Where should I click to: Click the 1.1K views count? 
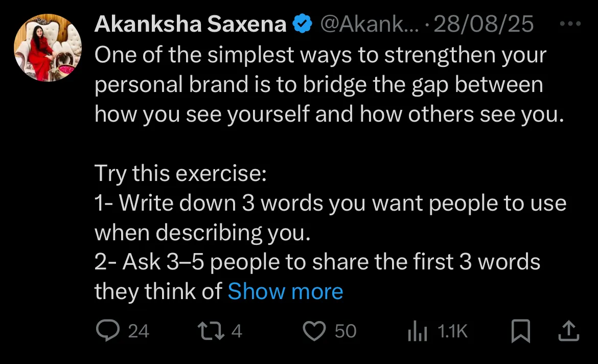tap(453, 332)
